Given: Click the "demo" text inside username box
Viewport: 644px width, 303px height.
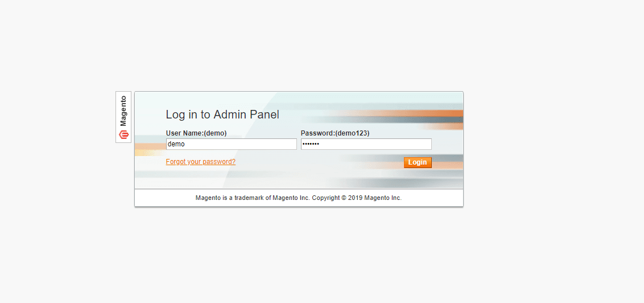Looking at the screenshot, I should (176, 144).
